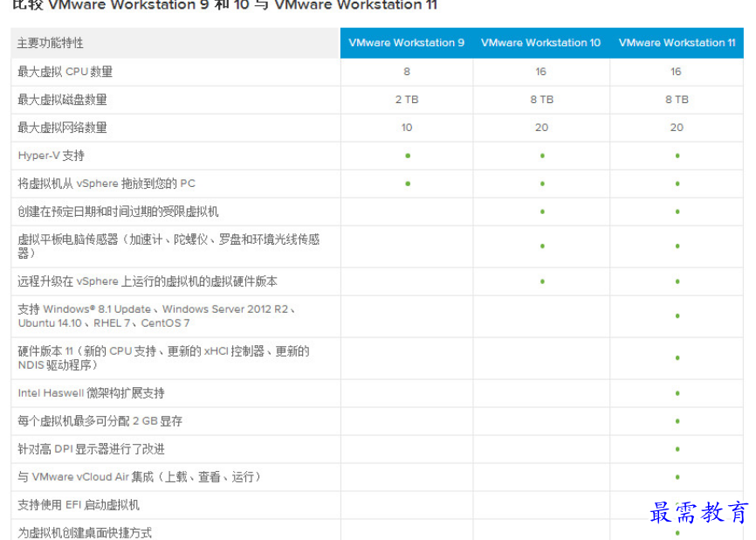Click 远程升级 green dot under Workstation 10
Screen dimensions: 756x540
tap(542, 281)
